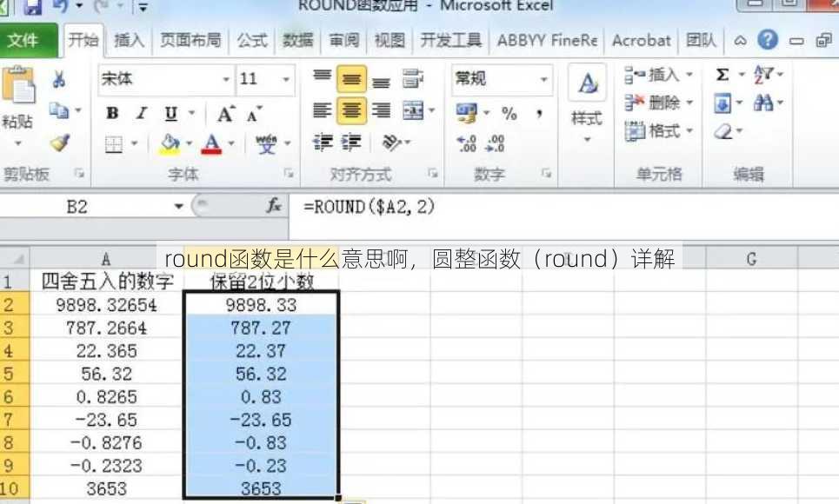Switch to the 数据 tab
The height and width of the screenshot is (504, 839).
[297, 40]
